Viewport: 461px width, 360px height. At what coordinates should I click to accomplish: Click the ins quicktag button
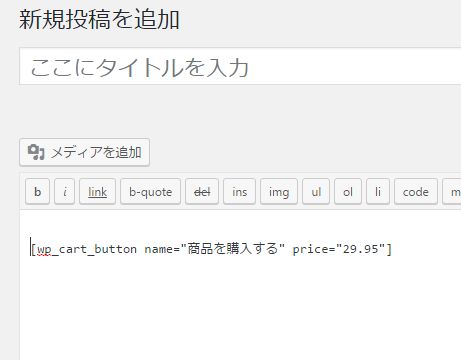click(239, 191)
